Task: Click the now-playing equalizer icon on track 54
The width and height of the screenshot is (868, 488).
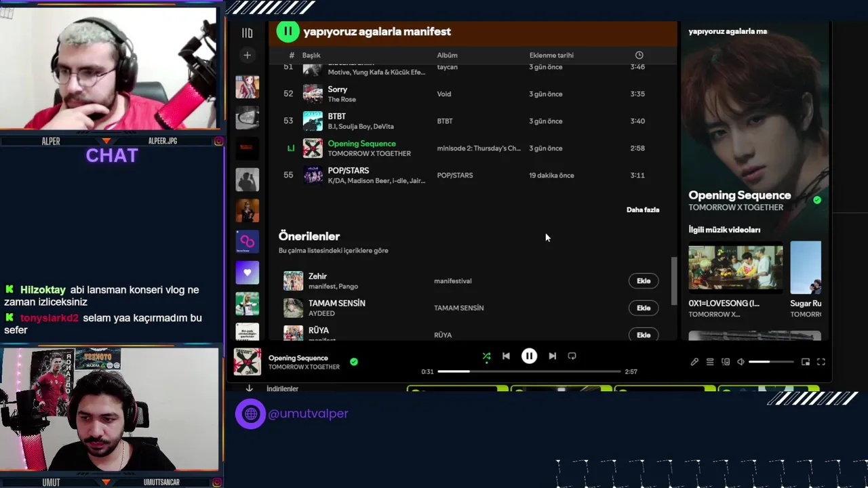Action: coord(290,148)
